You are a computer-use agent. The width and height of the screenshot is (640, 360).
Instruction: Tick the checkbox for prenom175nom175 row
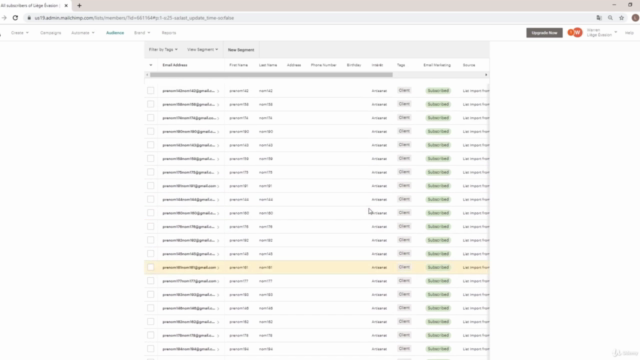151,172
